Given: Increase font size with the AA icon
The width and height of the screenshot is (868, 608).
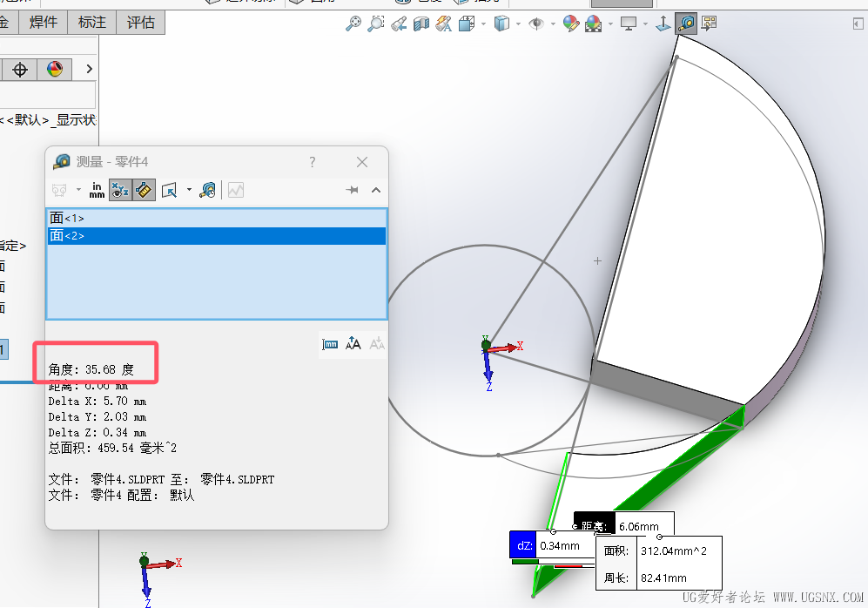Looking at the screenshot, I should coord(353,344).
